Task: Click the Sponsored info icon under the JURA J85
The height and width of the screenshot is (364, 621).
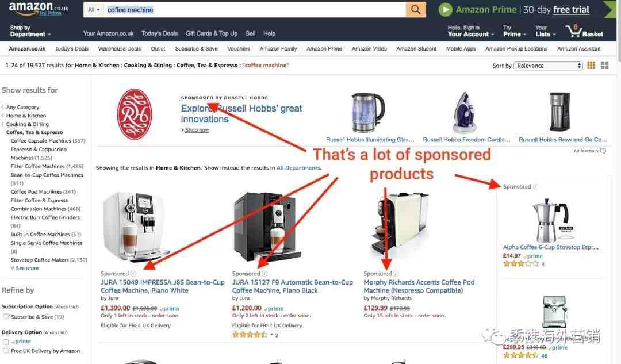Action: pos(133,274)
